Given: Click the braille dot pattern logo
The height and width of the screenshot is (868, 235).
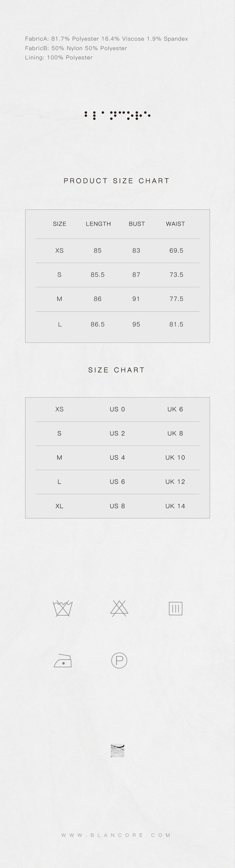Looking at the screenshot, I should coord(117,115).
